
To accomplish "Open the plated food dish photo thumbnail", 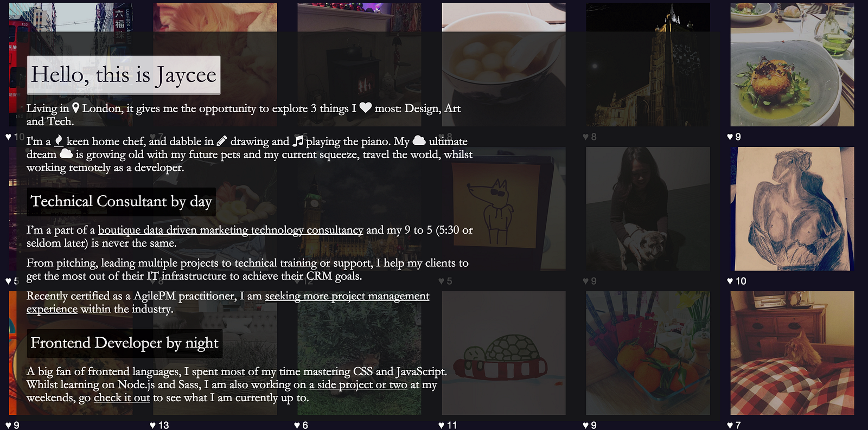I will [792, 65].
